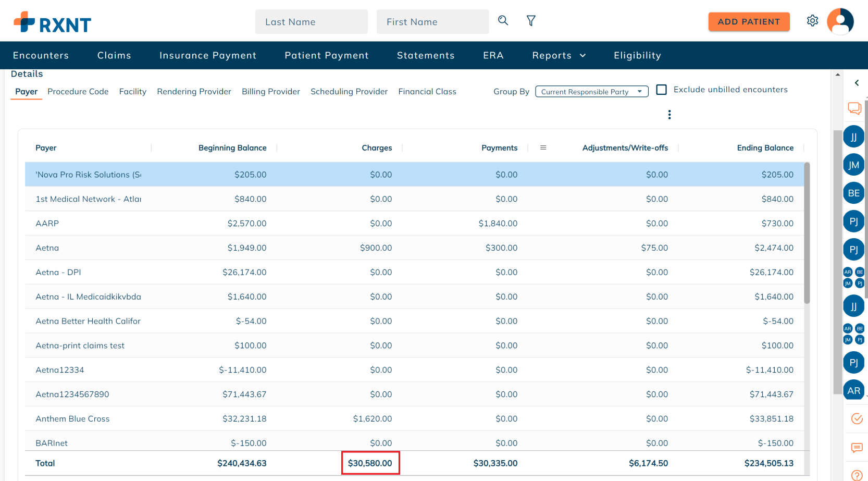Toggle Exclude unbilled encounters checkbox

(x=661, y=90)
